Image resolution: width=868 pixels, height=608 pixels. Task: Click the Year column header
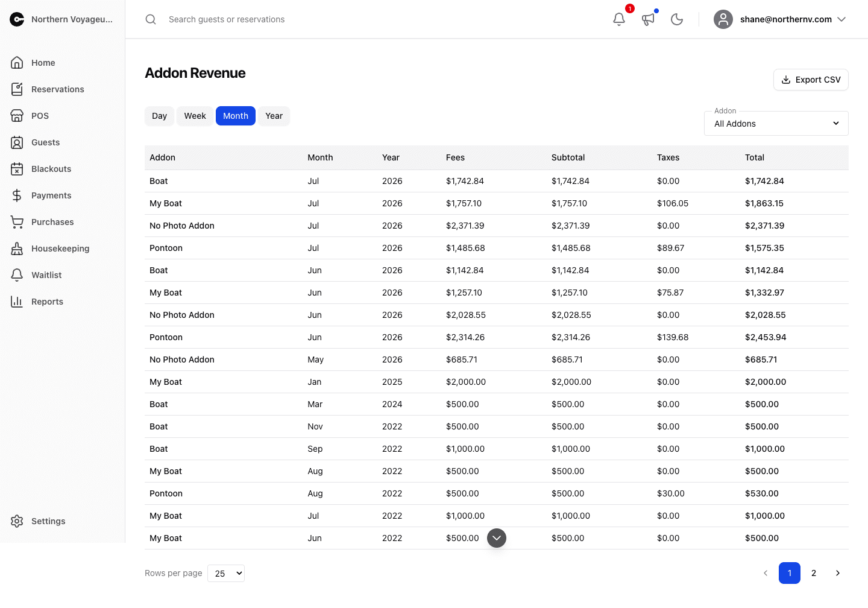[x=391, y=157]
